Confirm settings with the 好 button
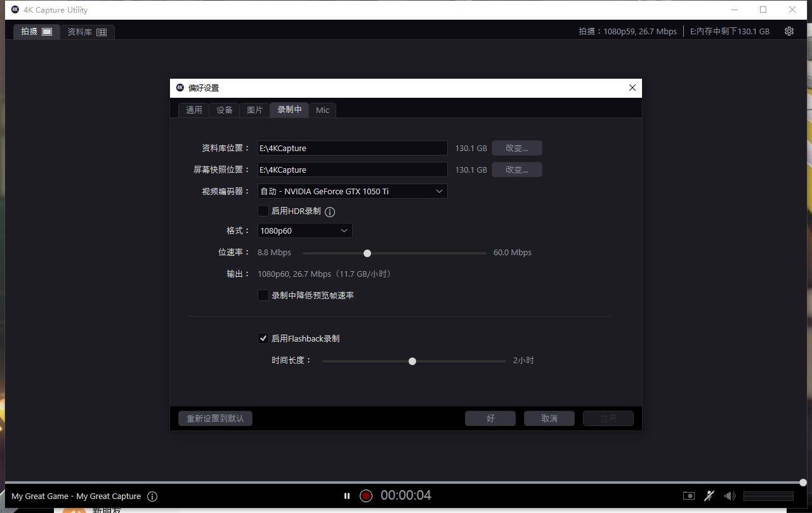Image resolution: width=812 pixels, height=513 pixels. (490, 418)
